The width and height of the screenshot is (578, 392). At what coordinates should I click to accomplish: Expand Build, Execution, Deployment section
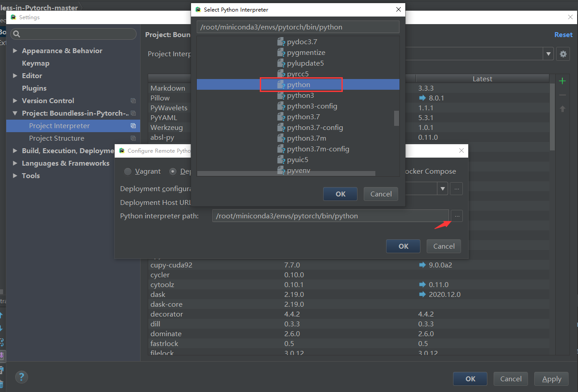(x=15, y=150)
